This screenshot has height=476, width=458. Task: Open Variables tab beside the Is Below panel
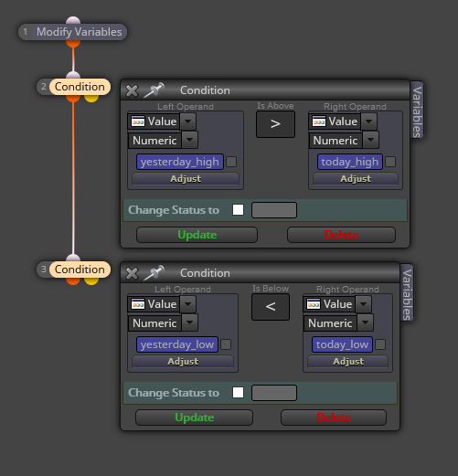pyautogui.click(x=407, y=292)
